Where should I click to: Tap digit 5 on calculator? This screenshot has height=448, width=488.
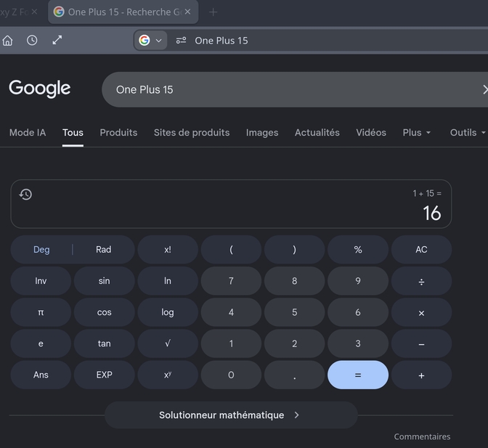[294, 312]
